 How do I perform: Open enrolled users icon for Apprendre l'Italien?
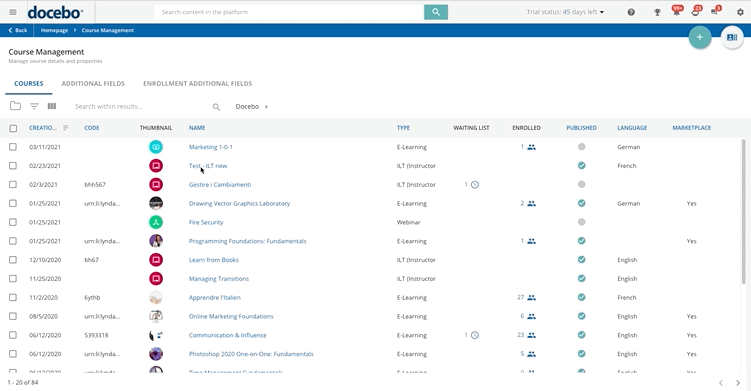pos(531,298)
